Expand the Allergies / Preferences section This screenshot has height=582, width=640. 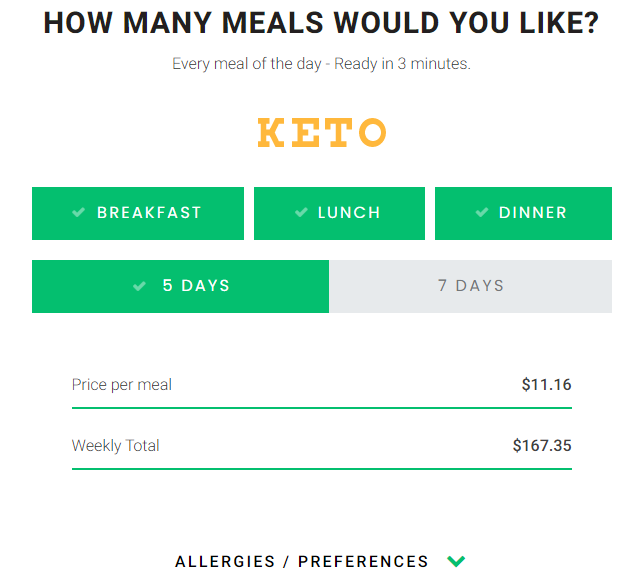point(302,561)
